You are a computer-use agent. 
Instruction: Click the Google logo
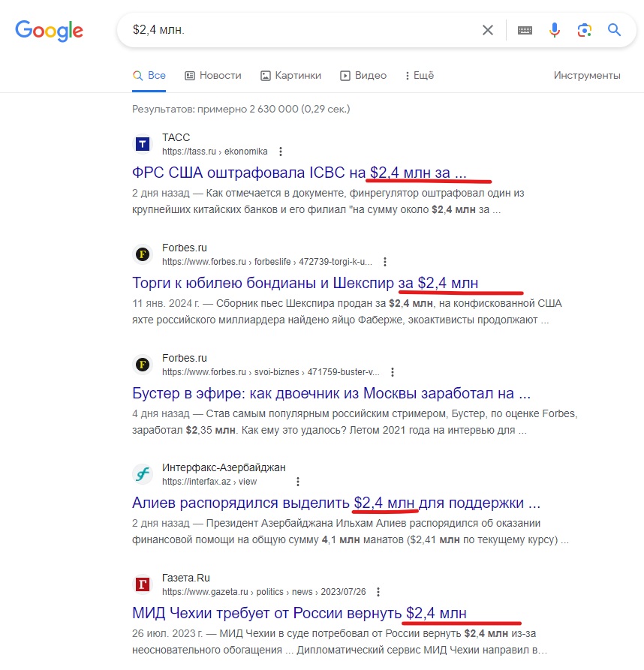49,31
